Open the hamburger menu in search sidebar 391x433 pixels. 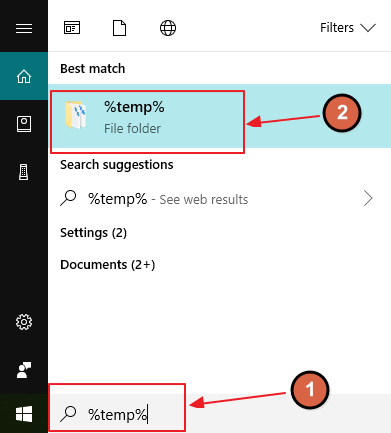(x=24, y=28)
